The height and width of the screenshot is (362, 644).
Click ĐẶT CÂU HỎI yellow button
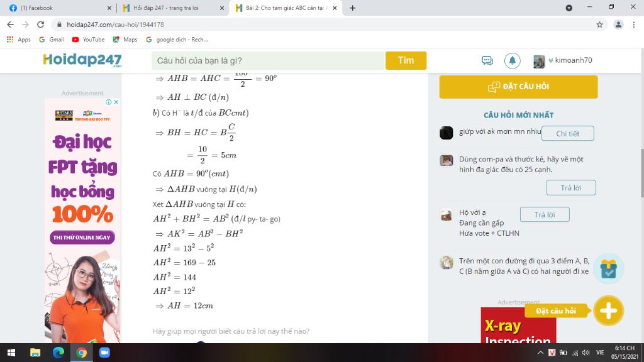point(518,87)
